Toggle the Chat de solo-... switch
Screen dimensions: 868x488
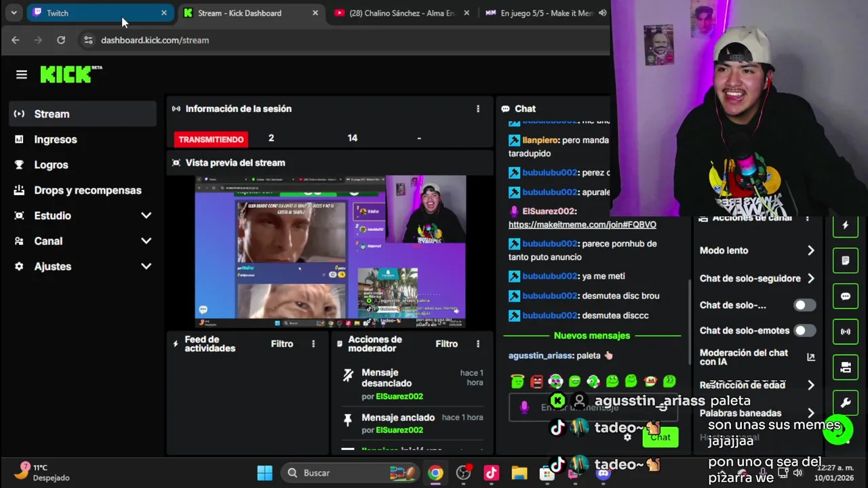pos(804,305)
